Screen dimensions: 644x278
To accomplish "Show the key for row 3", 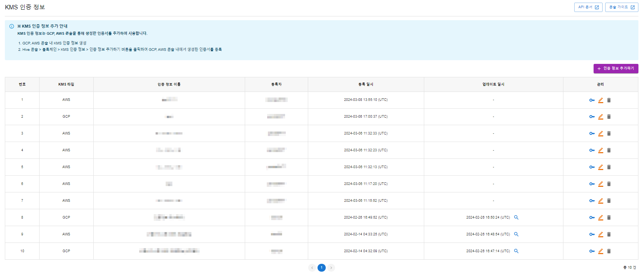I will [x=592, y=133].
